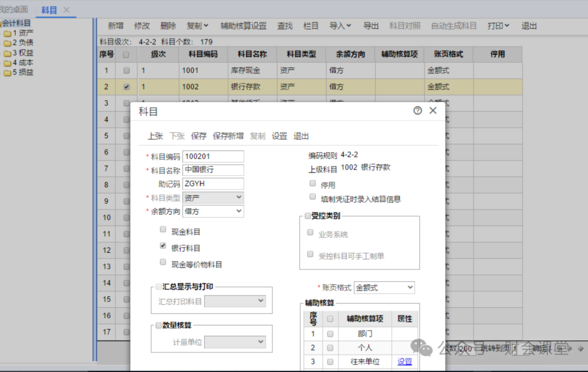Tick the 停用 checkbox in dialog

coord(313,184)
